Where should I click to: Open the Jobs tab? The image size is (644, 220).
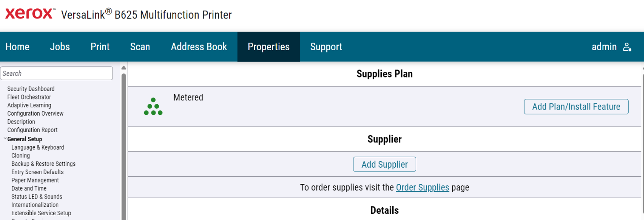pos(60,47)
